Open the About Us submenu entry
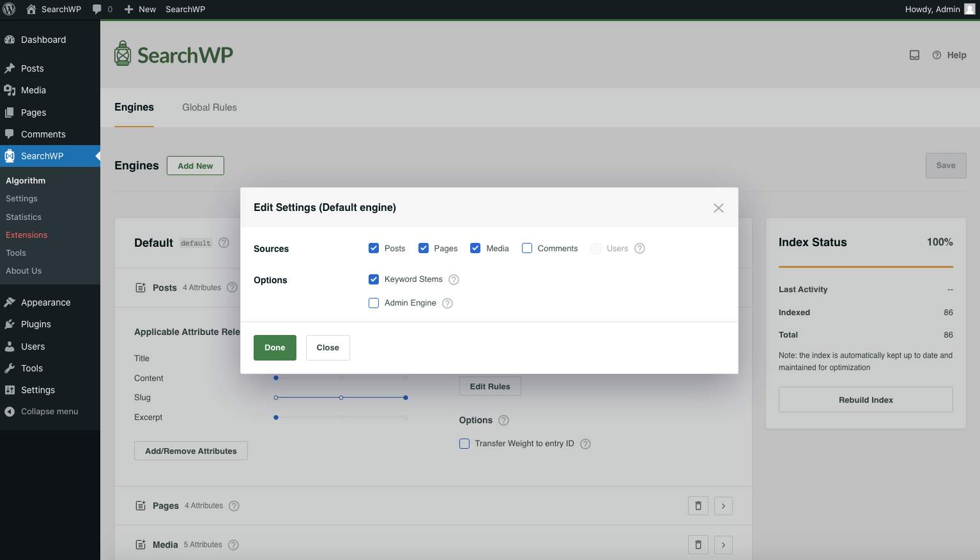 coord(24,271)
